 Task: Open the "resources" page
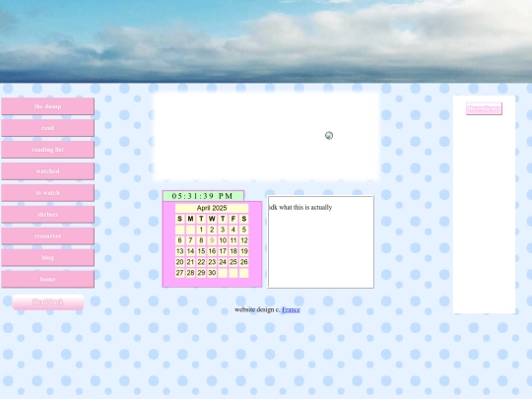coord(48,236)
